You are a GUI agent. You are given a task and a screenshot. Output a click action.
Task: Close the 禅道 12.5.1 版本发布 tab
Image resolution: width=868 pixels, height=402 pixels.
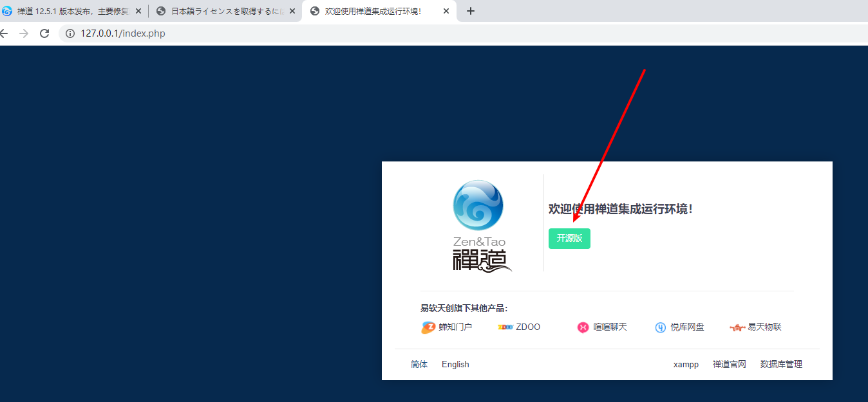[x=138, y=11]
